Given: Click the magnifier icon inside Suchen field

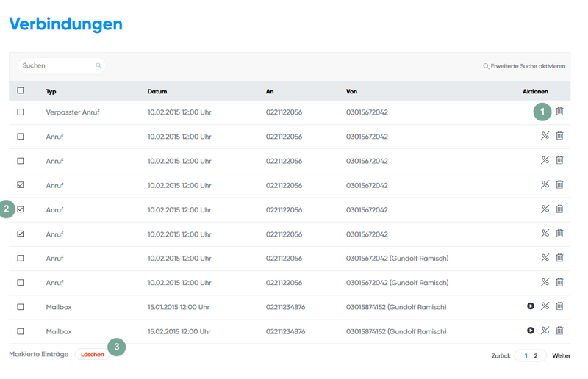Looking at the screenshot, I should pos(98,66).
